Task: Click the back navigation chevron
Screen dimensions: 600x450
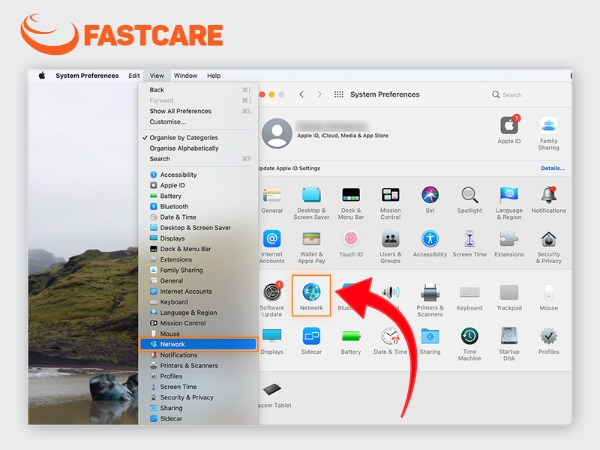Action: (302, 94)
